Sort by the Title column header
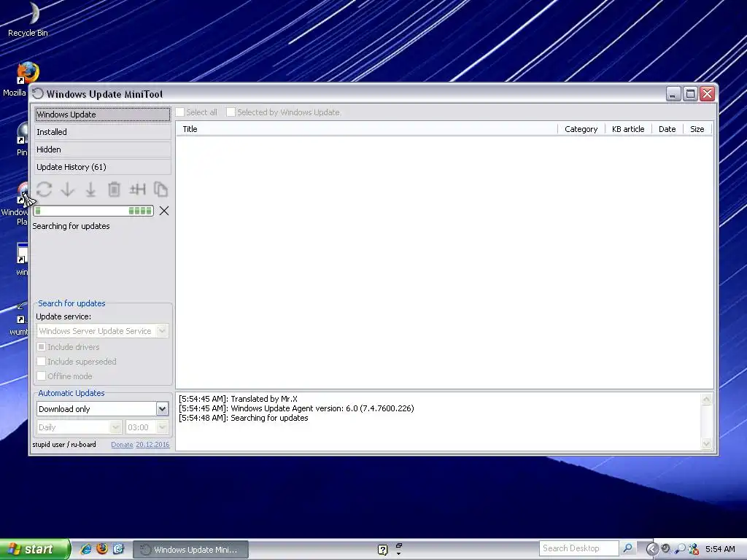Viewport: 747px width, 560px height. [367, 129]
